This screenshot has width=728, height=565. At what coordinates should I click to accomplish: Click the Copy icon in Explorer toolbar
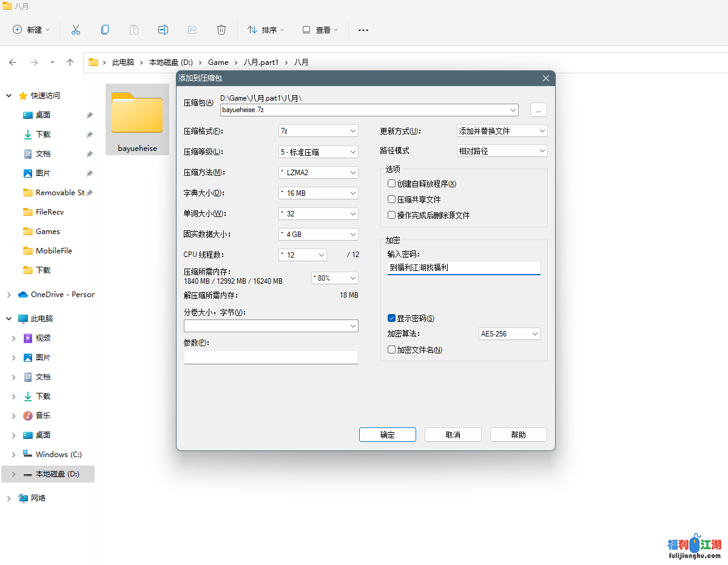pyautogui.click(x=105, y=30)
